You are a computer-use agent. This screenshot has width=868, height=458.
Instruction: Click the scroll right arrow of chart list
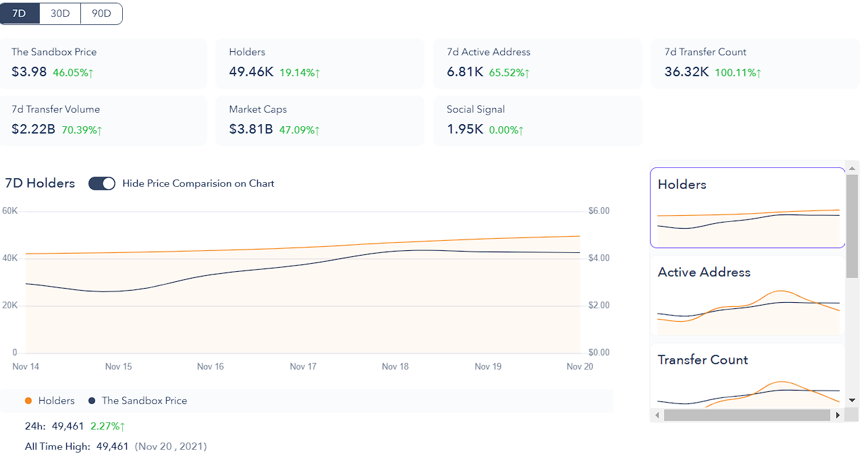(838, 416)
